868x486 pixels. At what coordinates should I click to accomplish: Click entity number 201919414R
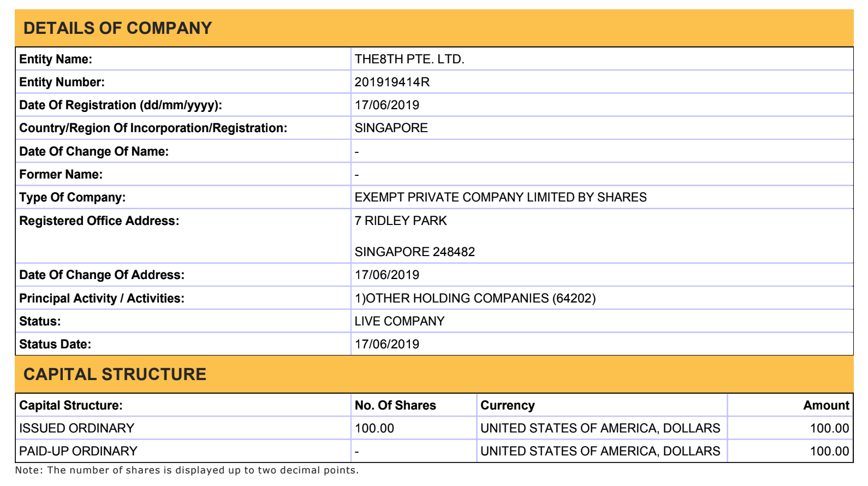click(x=392, y=82)
